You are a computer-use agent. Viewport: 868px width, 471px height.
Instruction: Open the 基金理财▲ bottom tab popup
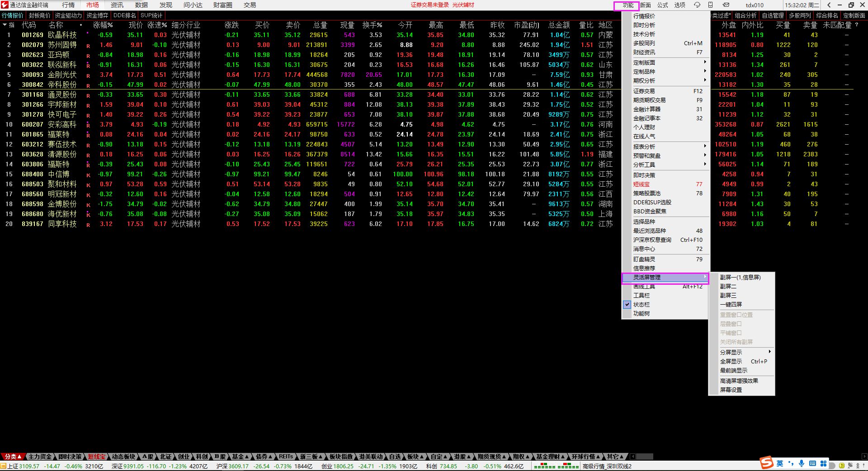551,457
